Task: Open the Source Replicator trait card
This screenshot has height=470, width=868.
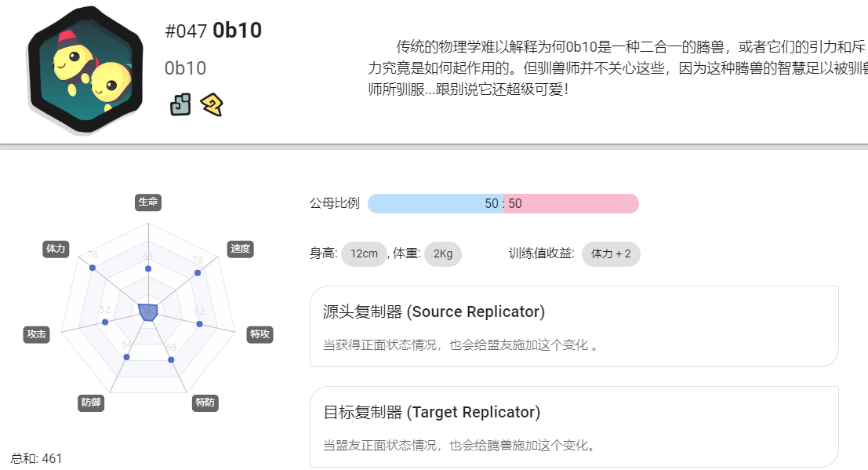Action: pyautogui.click(x=574, y=326)
